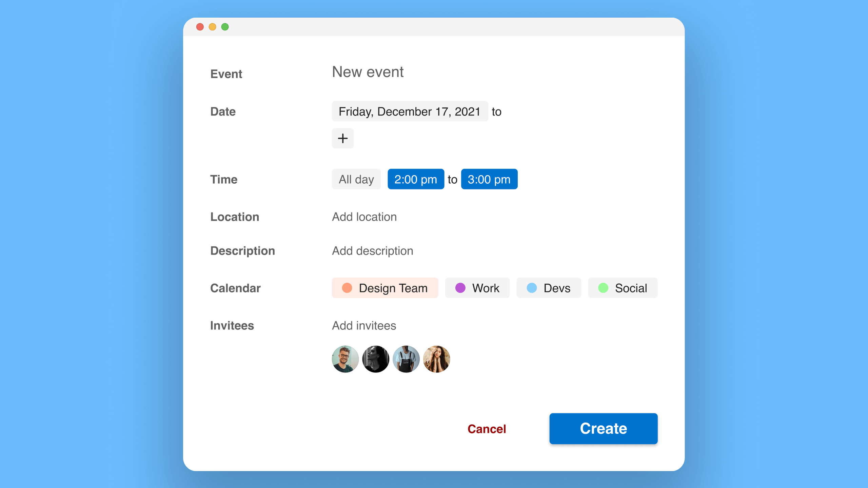Click the Cancel button
This screenshot has height=488, width=868.
coord(487,428)
